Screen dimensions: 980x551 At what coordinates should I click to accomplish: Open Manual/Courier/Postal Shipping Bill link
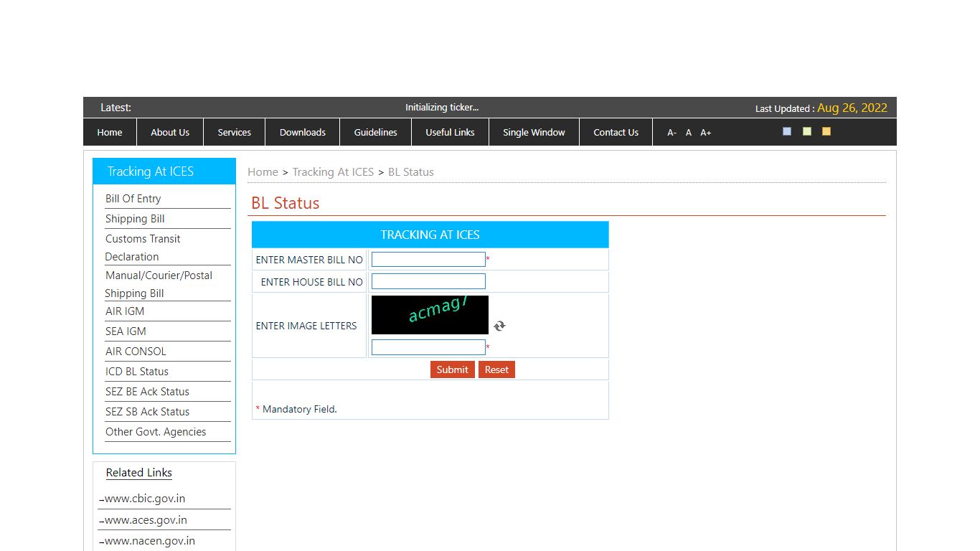coord(159,284)
